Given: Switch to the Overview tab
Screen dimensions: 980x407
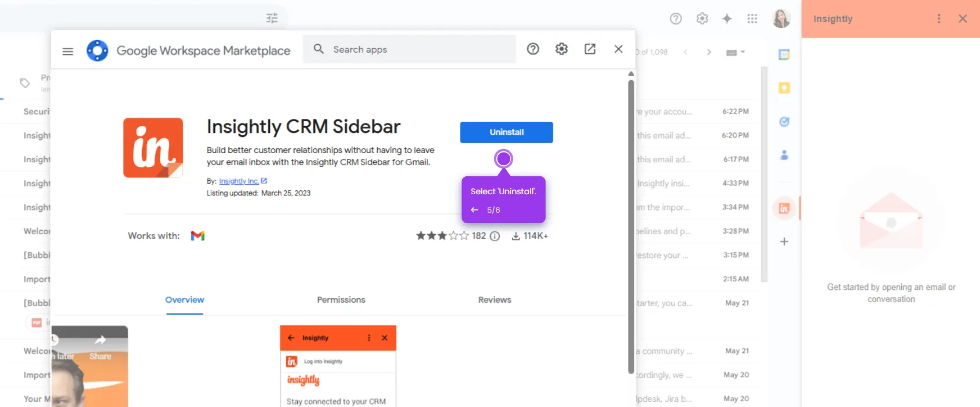Looking at the screenshot, I should [185, 300].
